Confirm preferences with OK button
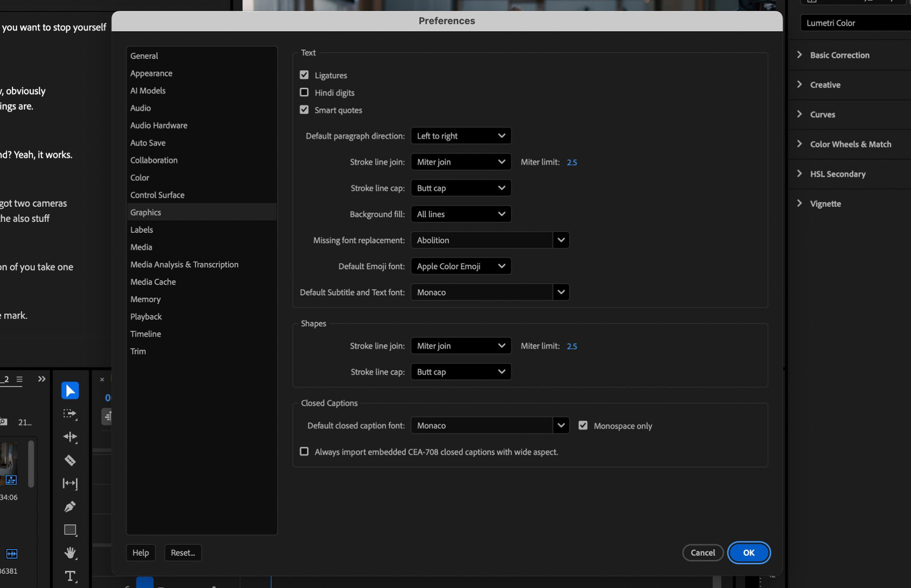This screenshot has height=588, width=911. point(749,553)
